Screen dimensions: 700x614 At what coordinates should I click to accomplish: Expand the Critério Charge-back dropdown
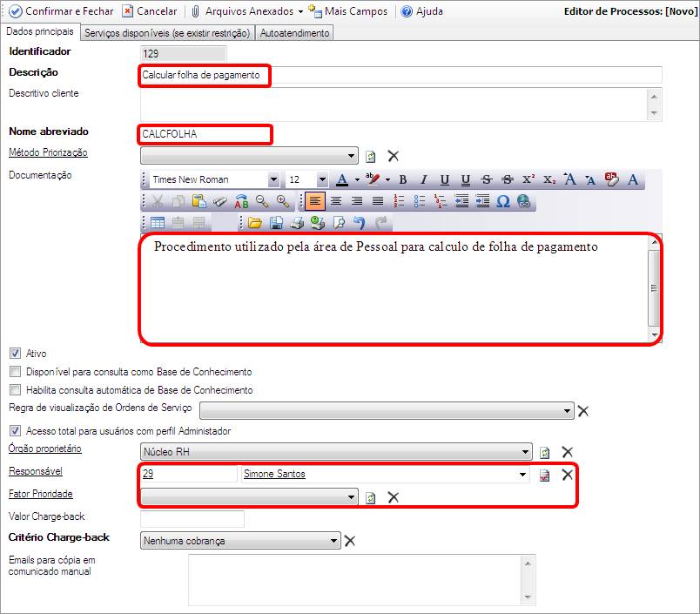pyautogui.click(x=334, y=541)
